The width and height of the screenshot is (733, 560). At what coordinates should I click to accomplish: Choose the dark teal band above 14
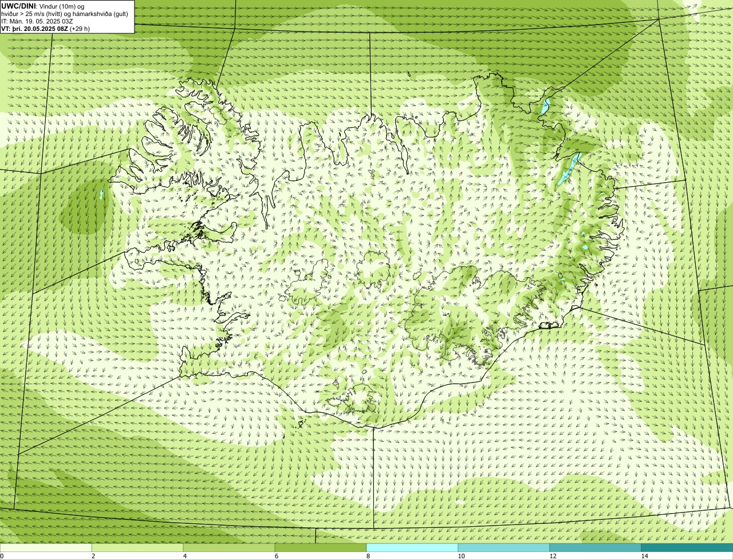(x=687, y=547)
